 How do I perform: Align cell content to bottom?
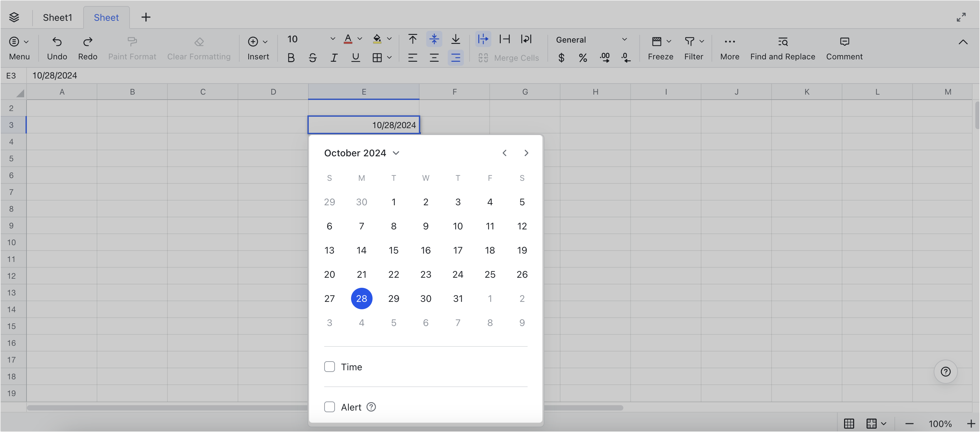pyautogui.click(x=455, y=39)
